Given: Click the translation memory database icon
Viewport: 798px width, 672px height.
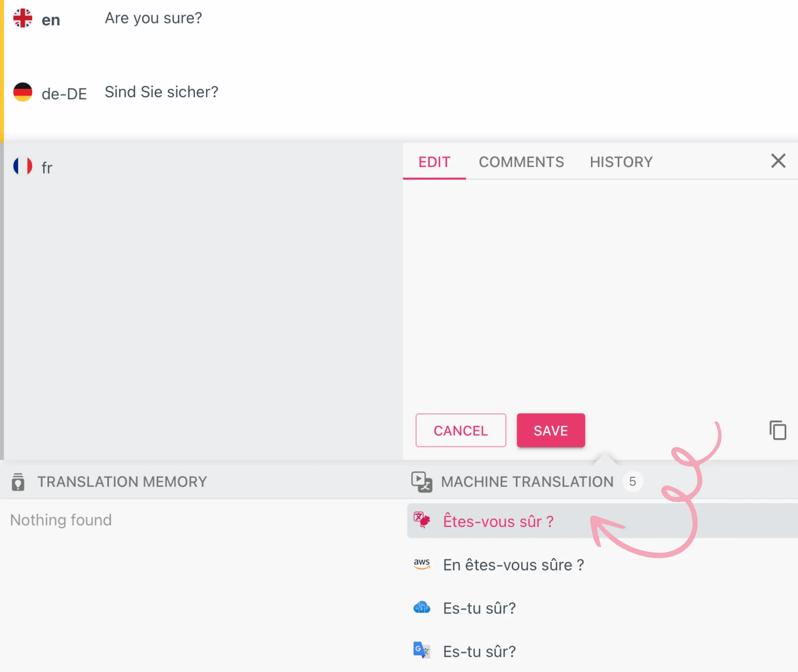Looking at the screenshot, I should (17, 481).
